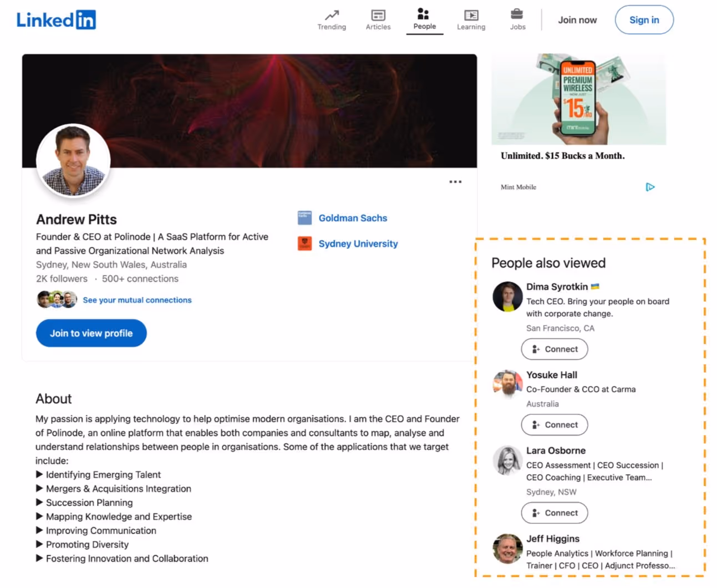
Task: Click the 2K followers text
Action: tap(62, 278)
